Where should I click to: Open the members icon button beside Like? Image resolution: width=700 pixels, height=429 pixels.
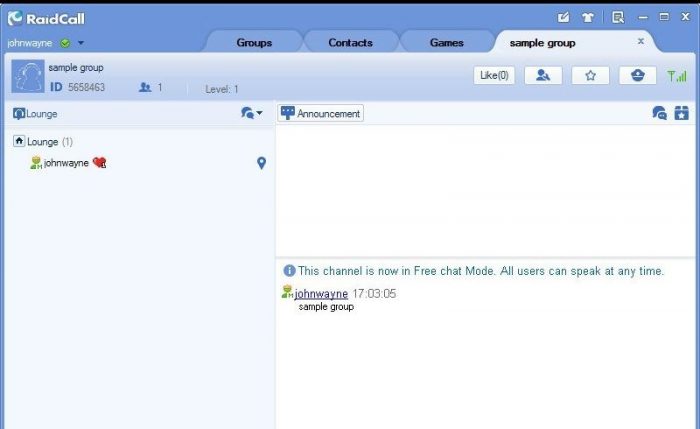click(543, 75)
